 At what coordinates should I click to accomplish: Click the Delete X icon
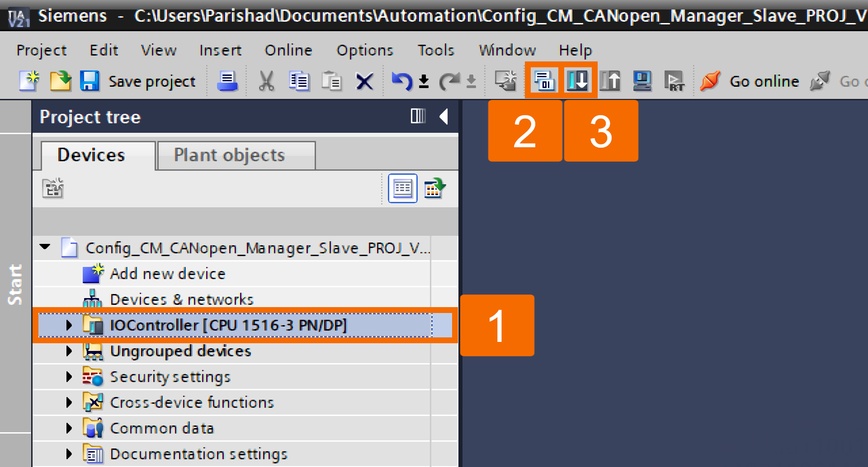click(364, 82)
